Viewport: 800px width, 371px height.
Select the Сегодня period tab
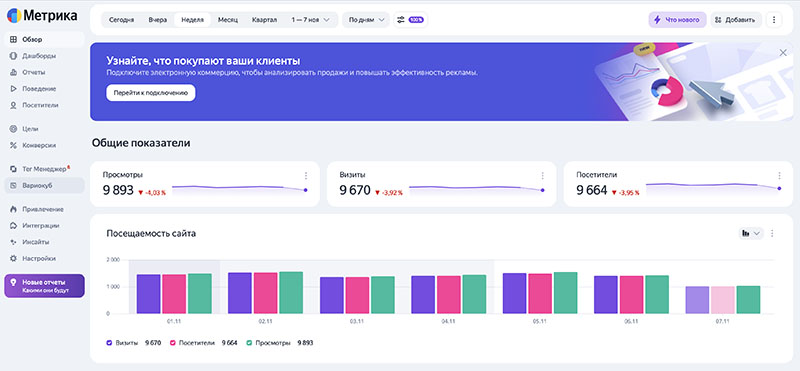click(x=121, y=20)
